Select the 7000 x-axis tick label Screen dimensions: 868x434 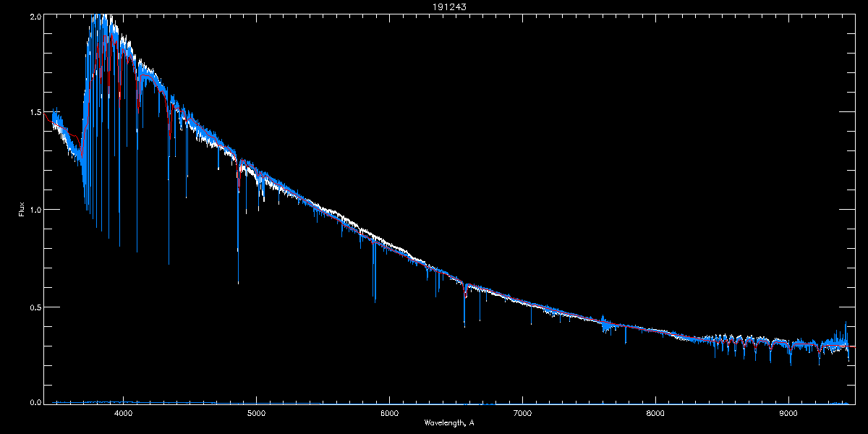pyautogui.click(x=522, y=414)
